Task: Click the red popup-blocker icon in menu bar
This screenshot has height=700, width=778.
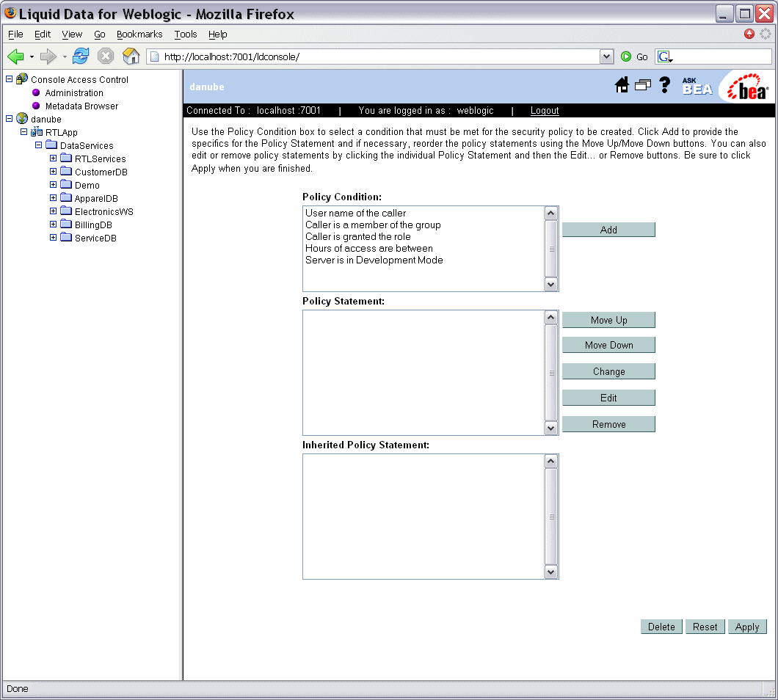Action: pyautogui.click(x=749, y=34)
